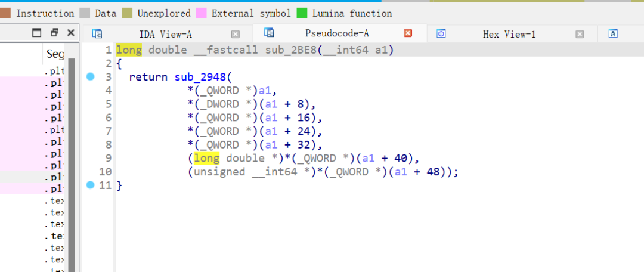Select the Pseudocode-A tab
Viewport: 644px width, 272px height.
point(337,33)
